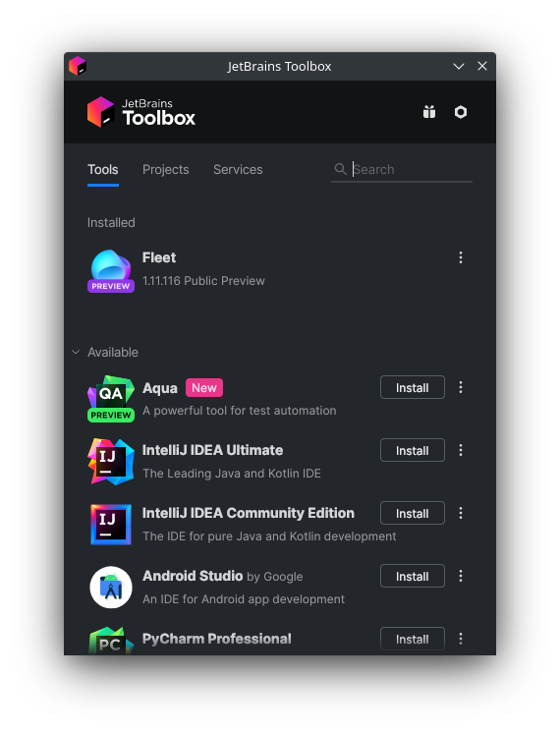The width and height of the screenshot is (560, 731).
Task: Click the IntelliJ IDEA Ultimate icon
Action: pyautogui.click(x=111, y=462)
